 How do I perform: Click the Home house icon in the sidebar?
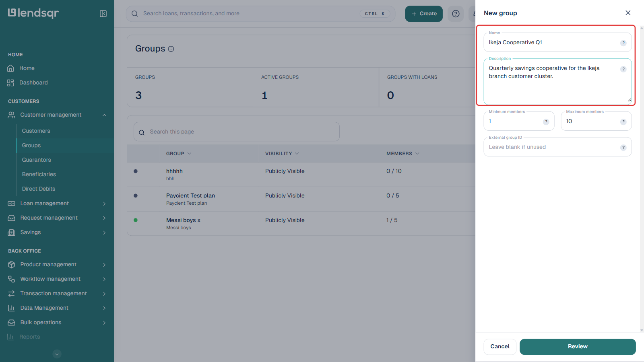[x=11, y=68]
